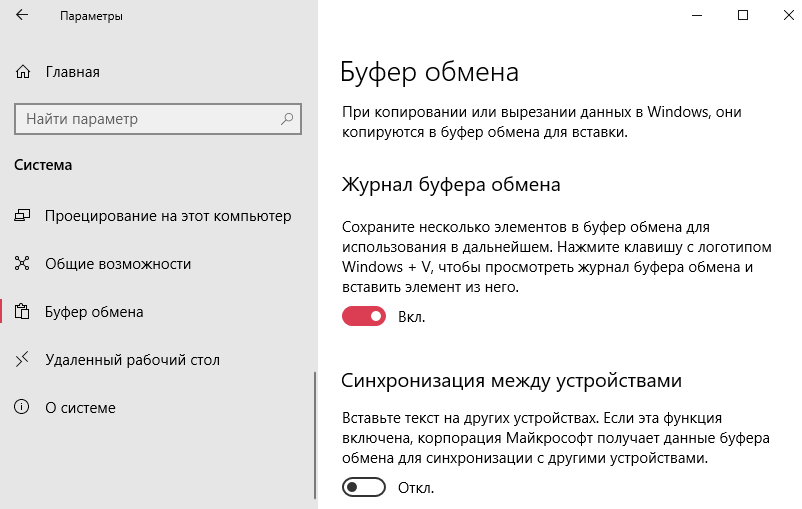
Task: Enable Синхронизация между устройствами switch
Action: [x=364, y=488]
